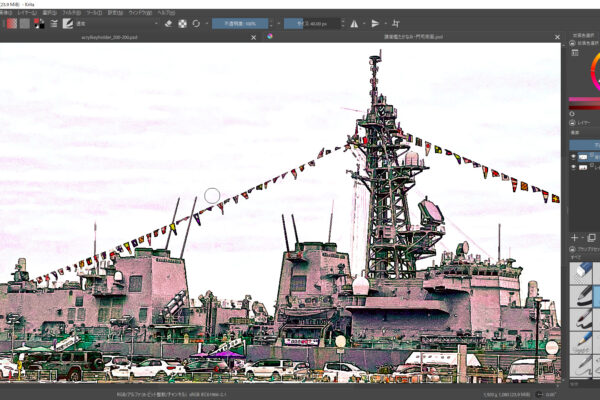Select the paint brush preset
Screen dimensions: 600x400
[581, 319]
